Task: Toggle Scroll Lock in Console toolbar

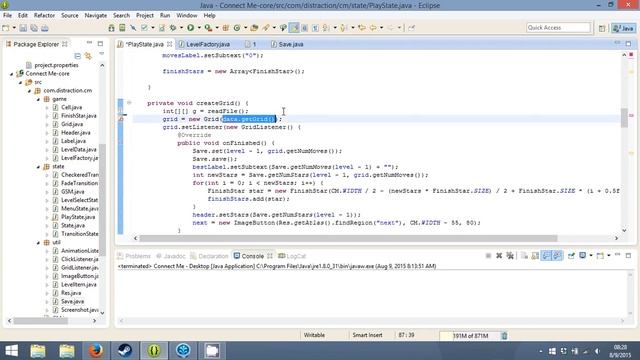Action: pos(535,256)
